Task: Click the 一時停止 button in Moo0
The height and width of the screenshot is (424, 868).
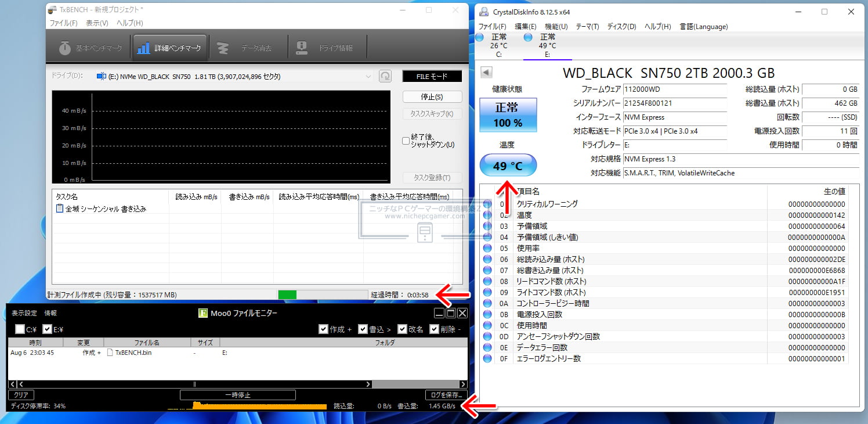Action: tap(237, 395)
